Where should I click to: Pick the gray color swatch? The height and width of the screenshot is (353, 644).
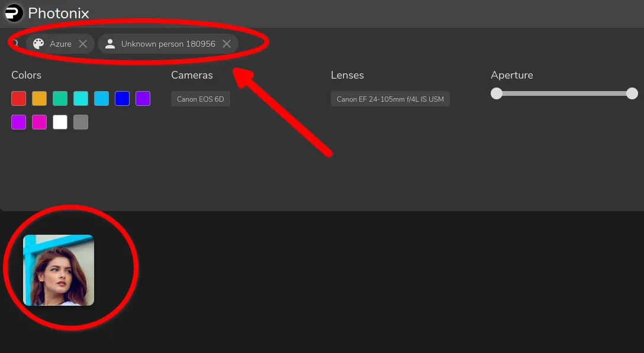click(x=81, y=122)
